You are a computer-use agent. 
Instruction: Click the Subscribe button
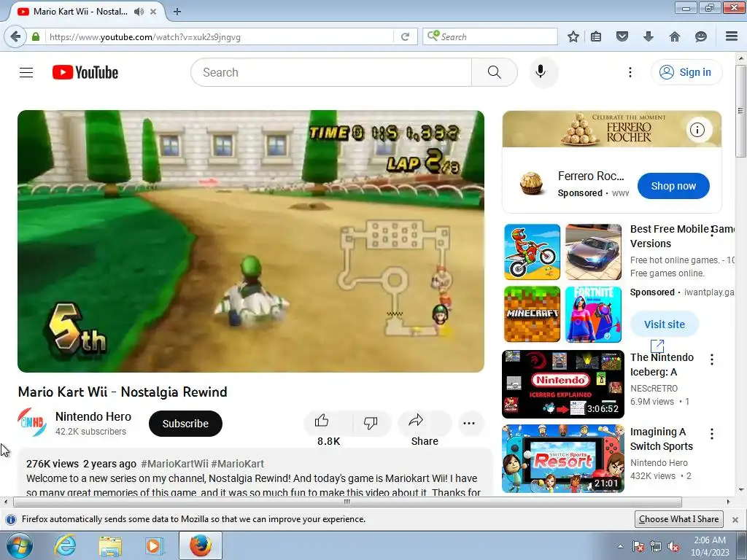[x=185, y=424]
